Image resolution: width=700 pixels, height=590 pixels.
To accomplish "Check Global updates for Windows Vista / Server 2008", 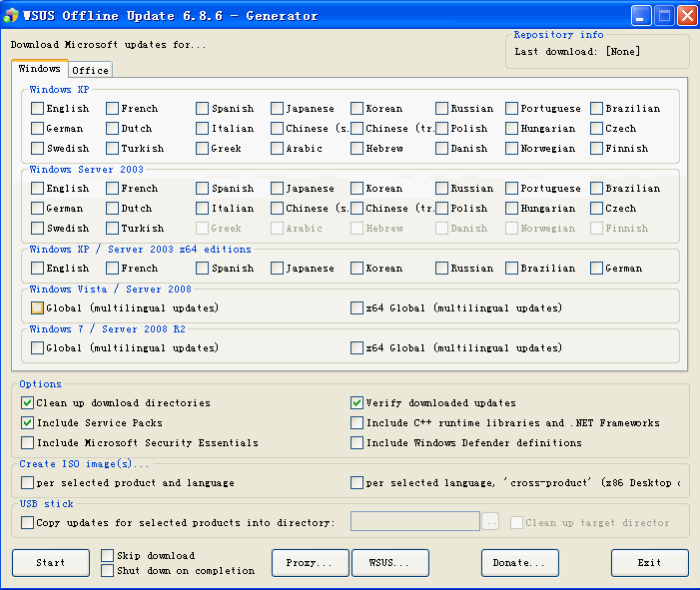I will 38,307.
